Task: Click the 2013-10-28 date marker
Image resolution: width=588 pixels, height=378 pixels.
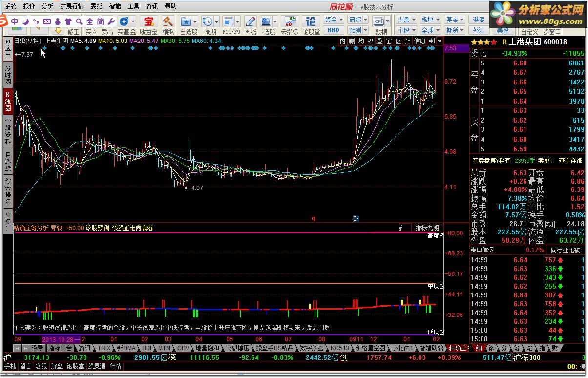Action: click(62, 339)
